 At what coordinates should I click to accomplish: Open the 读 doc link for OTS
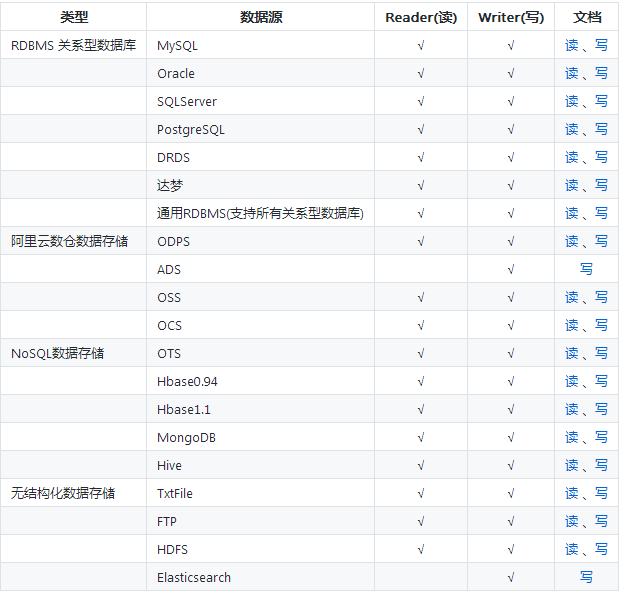pyautogui.click(x=572, y=353)
